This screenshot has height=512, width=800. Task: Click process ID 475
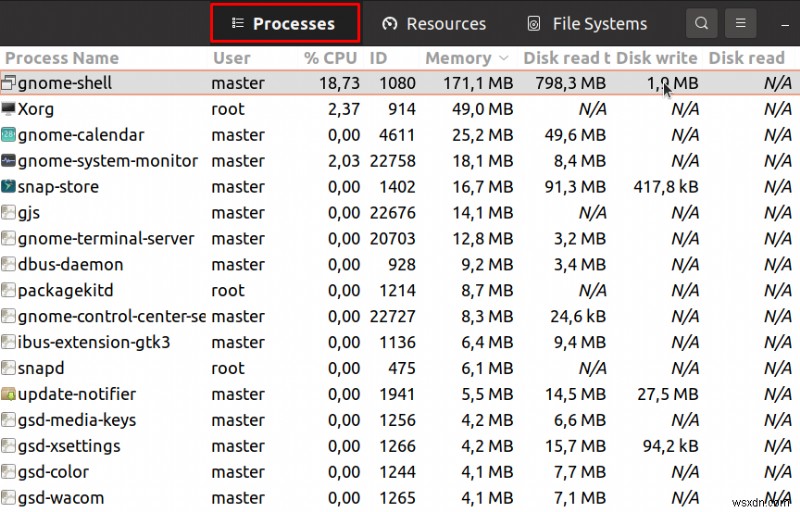point(402,368)
